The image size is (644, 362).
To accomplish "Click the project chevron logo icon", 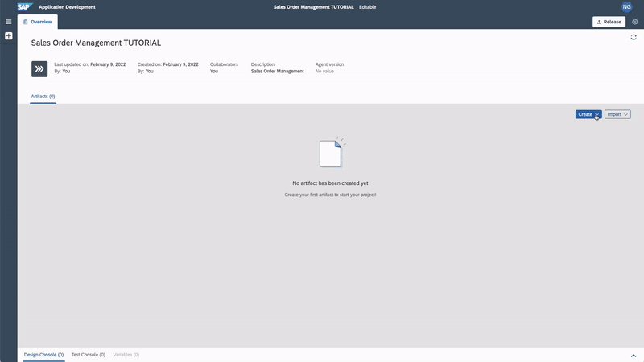I will (x=39, y=69).
